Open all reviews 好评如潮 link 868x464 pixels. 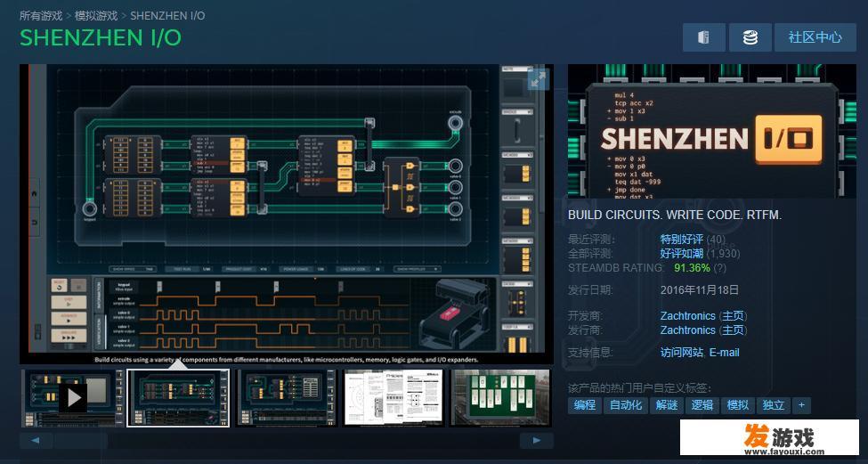[681, 254]
